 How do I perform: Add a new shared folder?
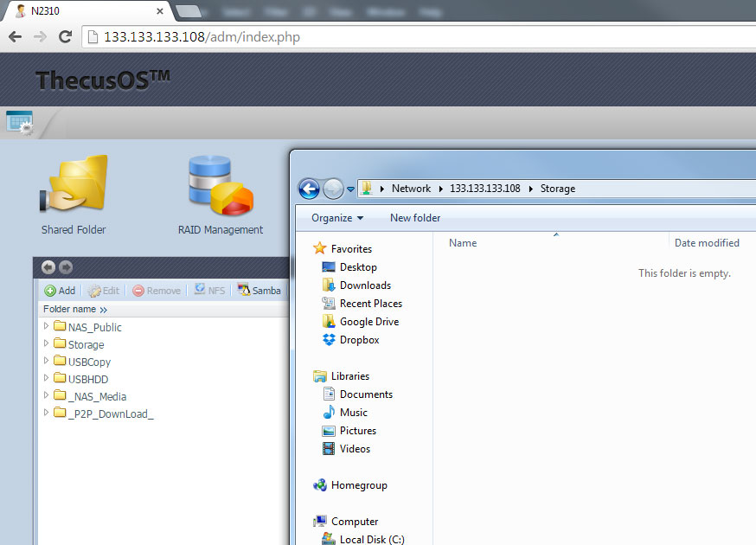click(x=60, y=291)
